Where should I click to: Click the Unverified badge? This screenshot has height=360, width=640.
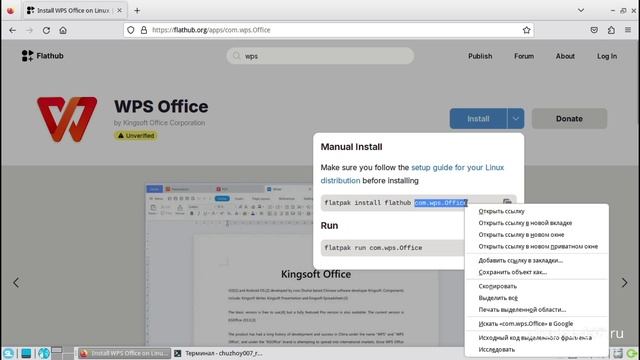pyautogui.click(x=136, y=136)
